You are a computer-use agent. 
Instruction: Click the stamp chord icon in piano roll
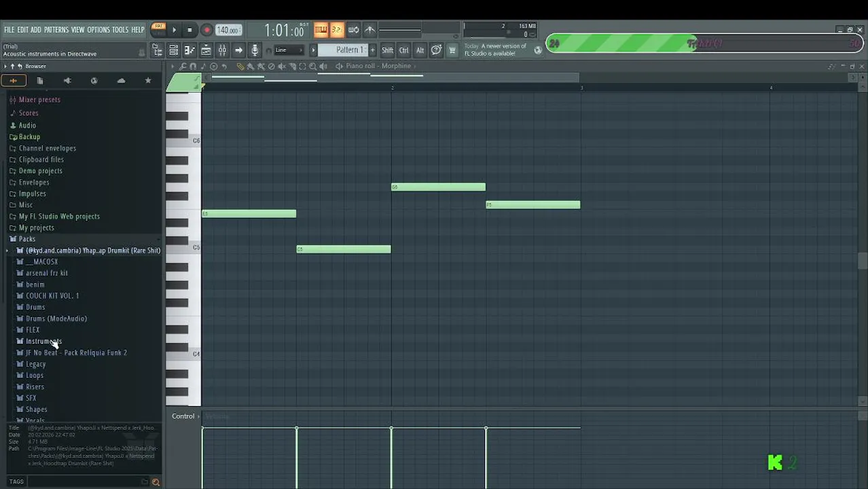pos(203,67)
